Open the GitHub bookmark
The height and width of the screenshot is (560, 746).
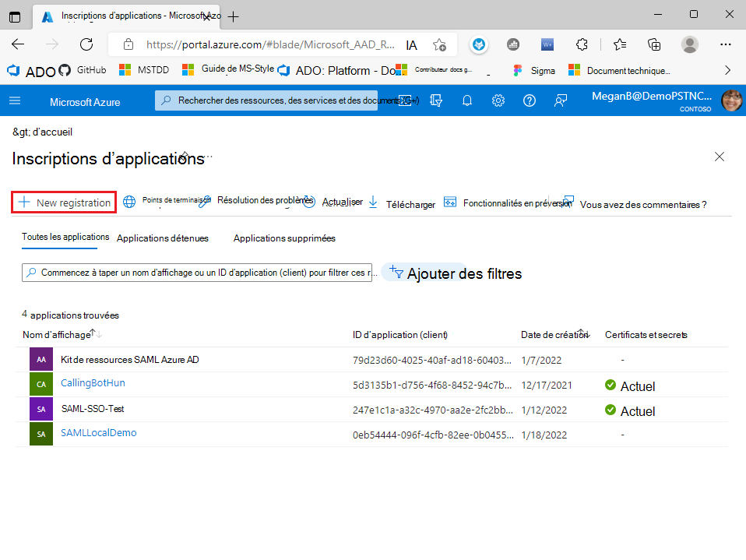(83, 70)
